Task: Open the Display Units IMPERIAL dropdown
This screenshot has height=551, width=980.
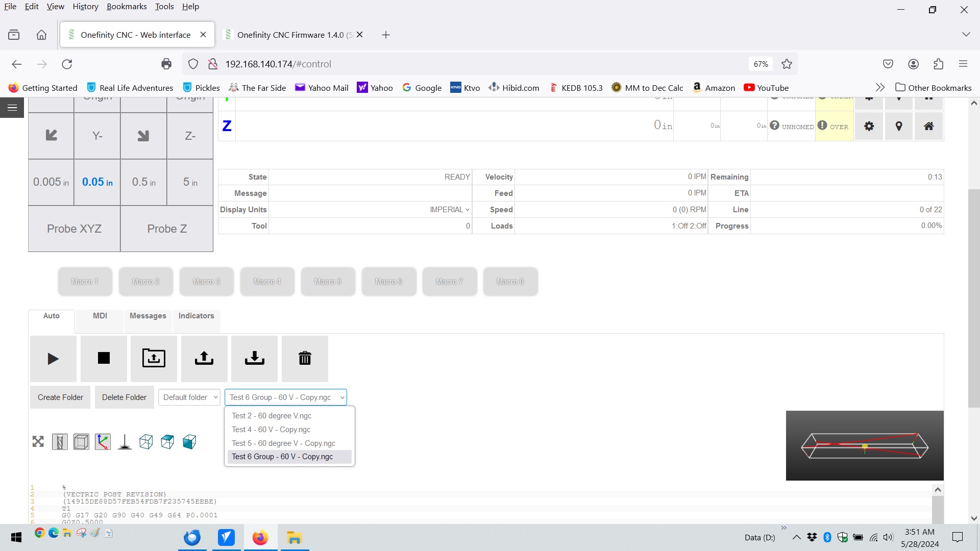Action: tap(449, 210)
